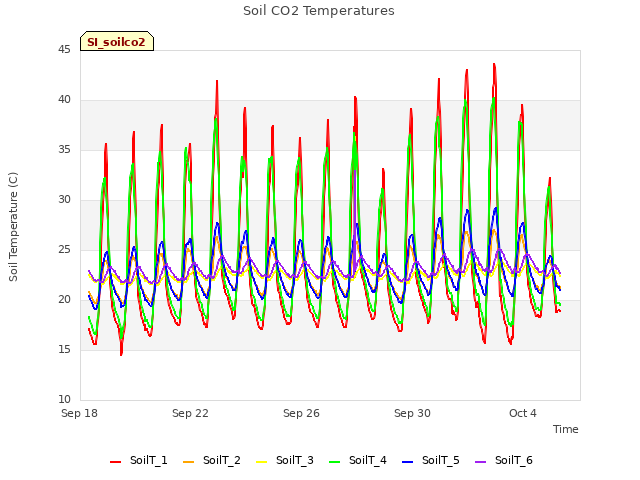The height and width of the screenshot is (480, 640).
Task: Click the SoilT_5 blue legend swatch
Action: point(408,462)
